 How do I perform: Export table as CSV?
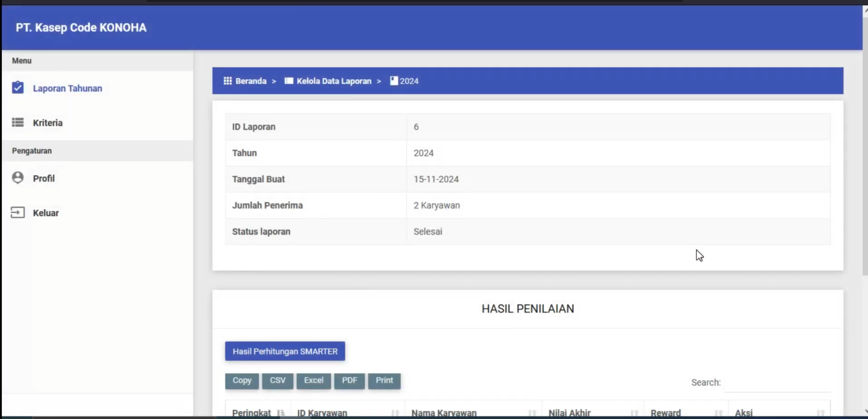coord(277,381)
